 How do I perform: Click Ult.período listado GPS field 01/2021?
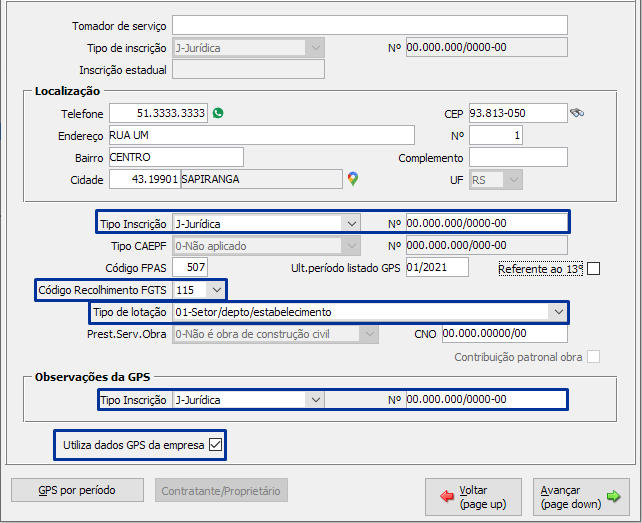(x=437, y=267)
